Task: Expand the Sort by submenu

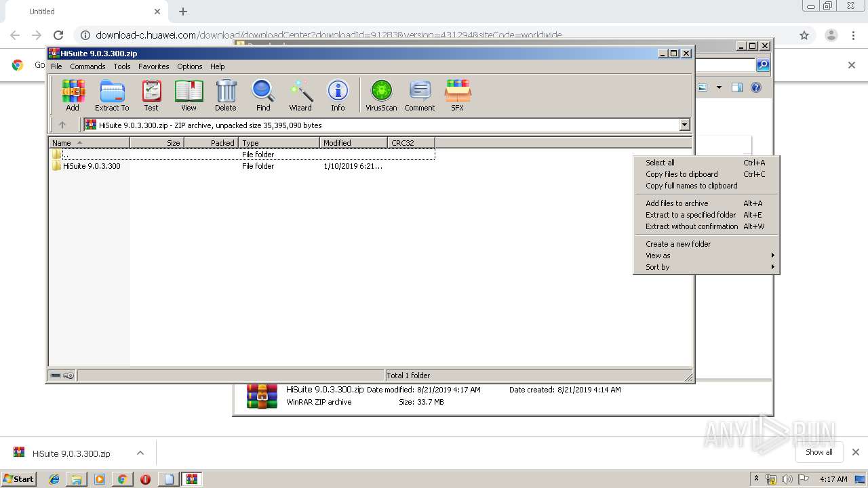Action: tap(706, 267)
